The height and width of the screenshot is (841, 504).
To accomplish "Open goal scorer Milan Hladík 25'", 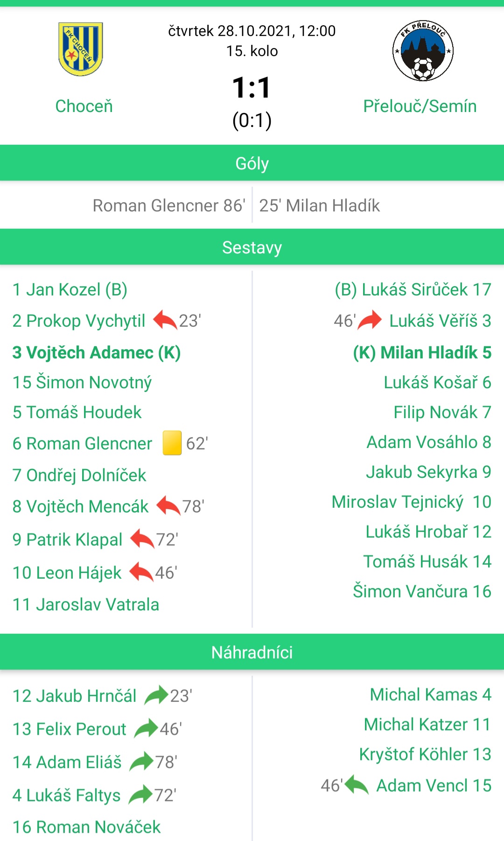I will point(320,205).
